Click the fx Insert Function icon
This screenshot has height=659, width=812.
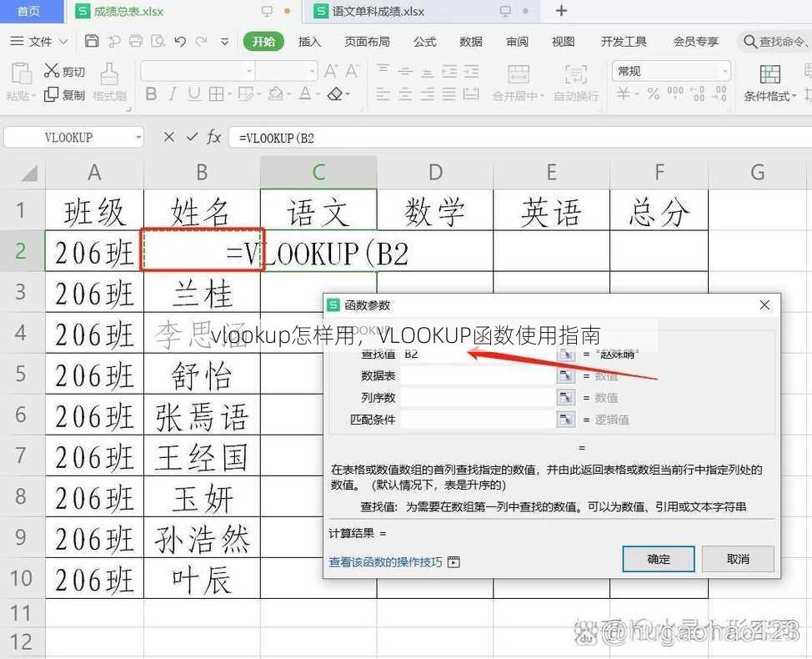(x=214, y=138)
